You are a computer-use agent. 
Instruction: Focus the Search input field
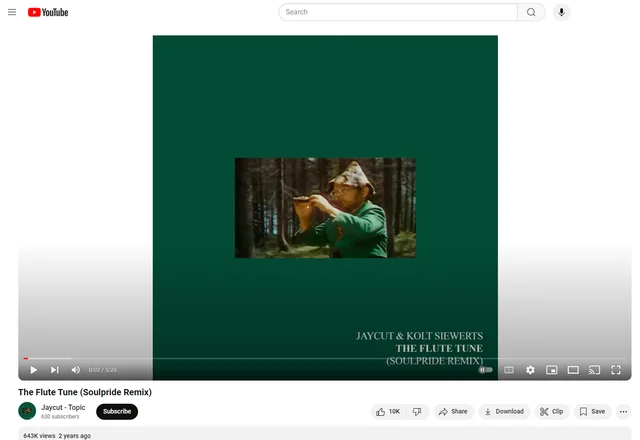(x=398, y=12)
